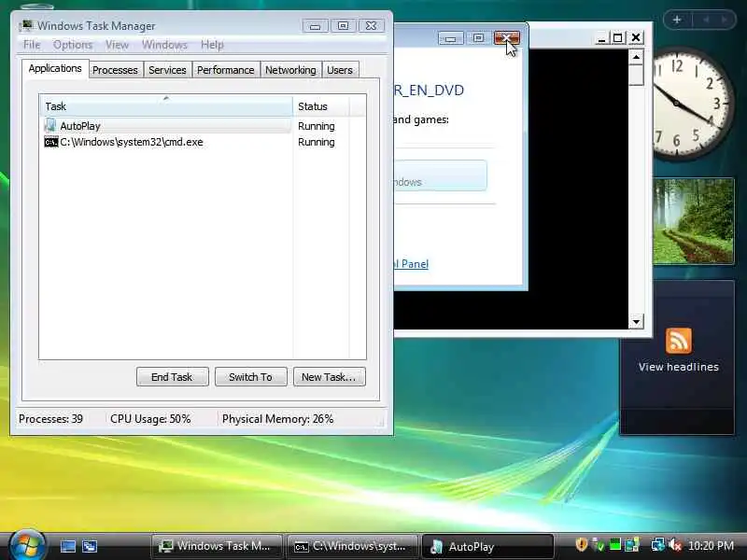Click the cmd window scrollbar thumb
The width and height of the screenshot is (747, 560).
(x=636, y=76)
